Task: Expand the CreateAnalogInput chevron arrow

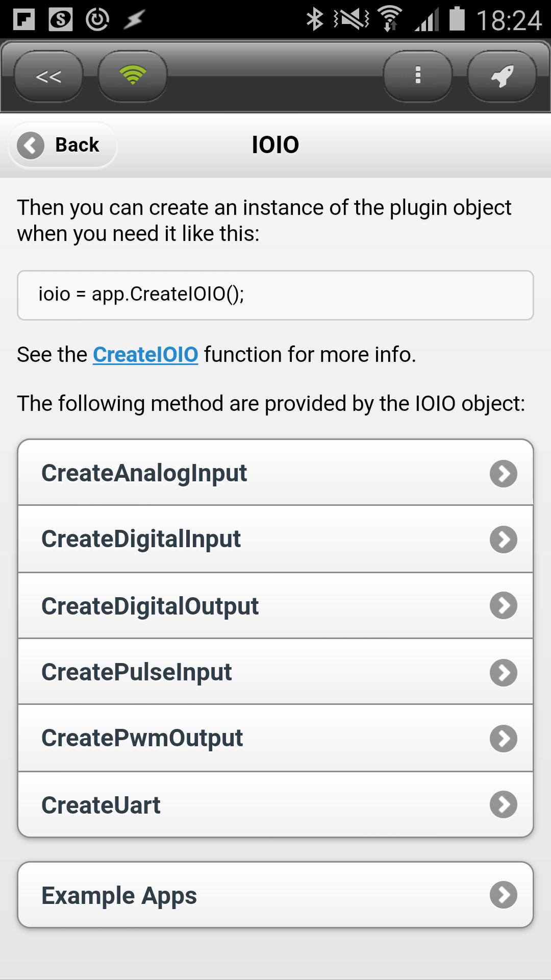Action: (x=504, y=474)
